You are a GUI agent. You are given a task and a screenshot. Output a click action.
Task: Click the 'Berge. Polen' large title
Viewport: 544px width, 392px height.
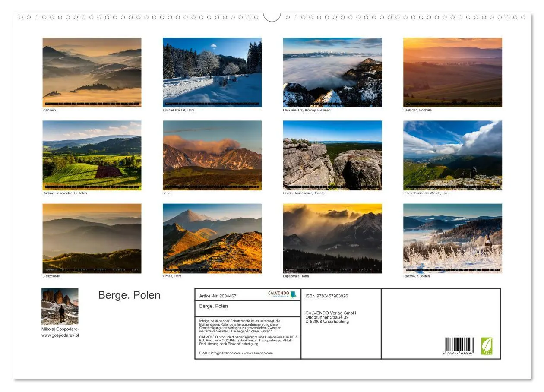129,295
